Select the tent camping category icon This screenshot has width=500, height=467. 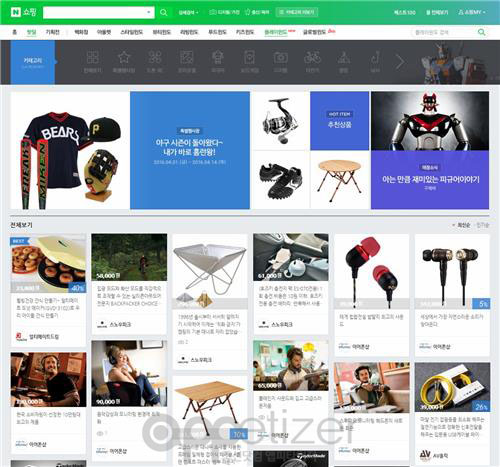click(343, 57)
